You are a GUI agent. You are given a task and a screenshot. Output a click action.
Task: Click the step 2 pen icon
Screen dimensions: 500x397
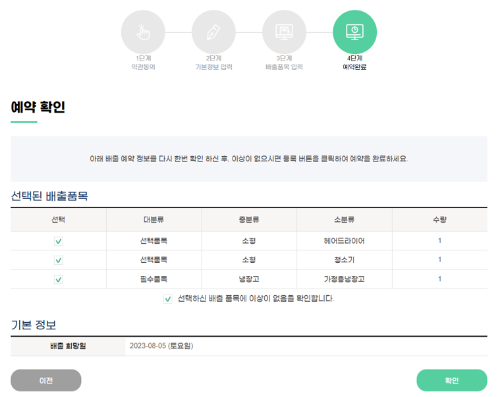(x=214, y=32)
